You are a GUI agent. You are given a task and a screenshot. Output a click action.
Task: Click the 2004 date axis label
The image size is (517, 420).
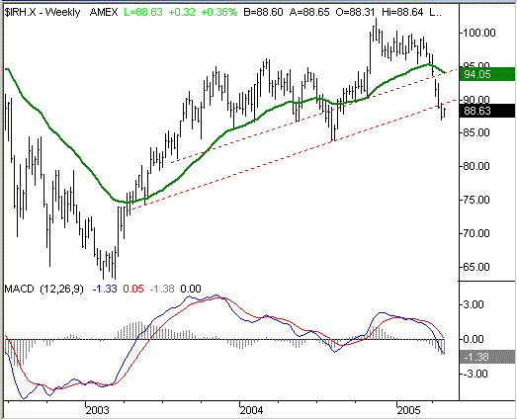click(x=251, y=410)
